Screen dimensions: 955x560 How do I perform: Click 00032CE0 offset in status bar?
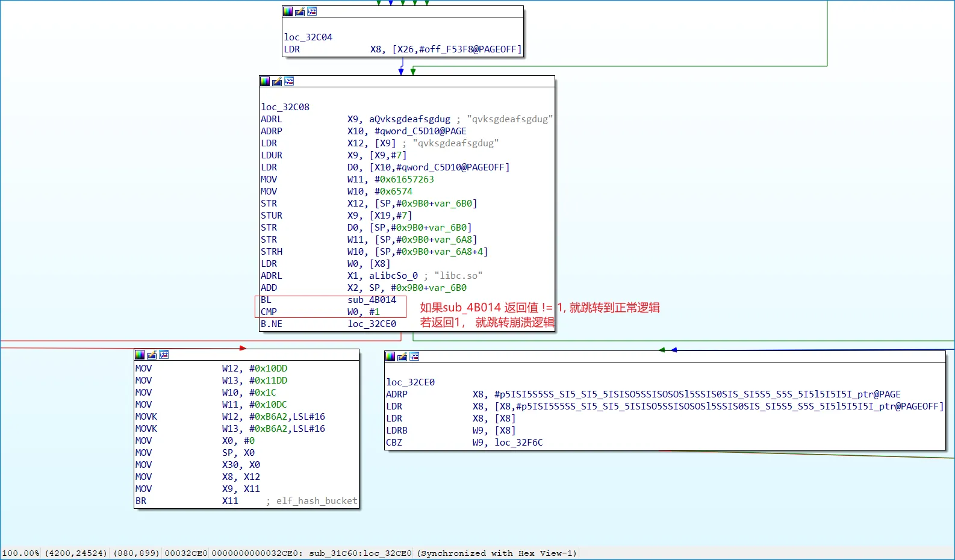tap(186, 553)
